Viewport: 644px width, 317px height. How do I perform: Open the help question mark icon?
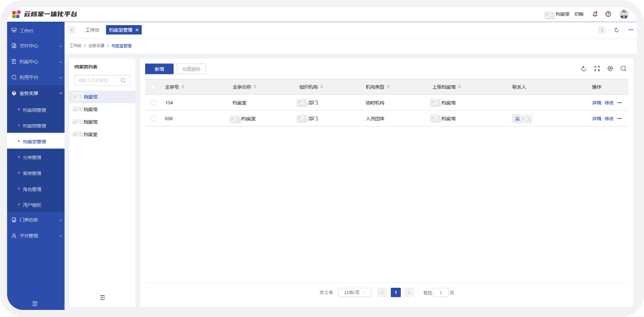(x=608, y=14)
